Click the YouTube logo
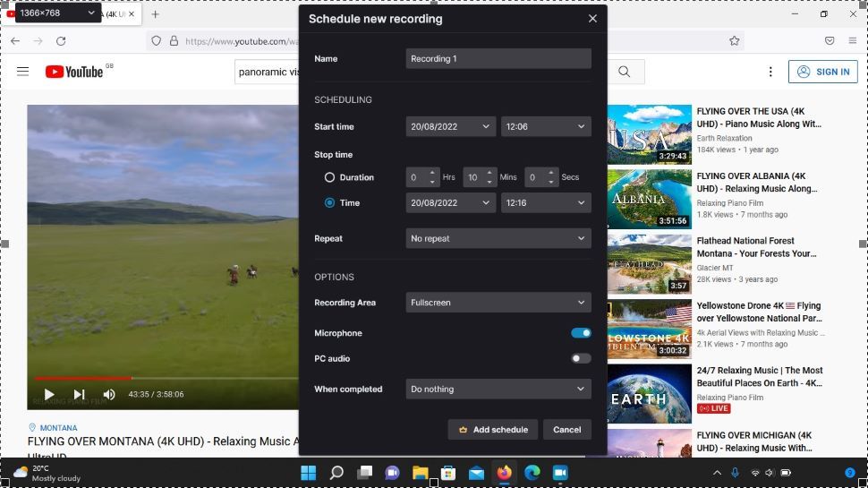868x488 pixels. [x=74, y=72]
